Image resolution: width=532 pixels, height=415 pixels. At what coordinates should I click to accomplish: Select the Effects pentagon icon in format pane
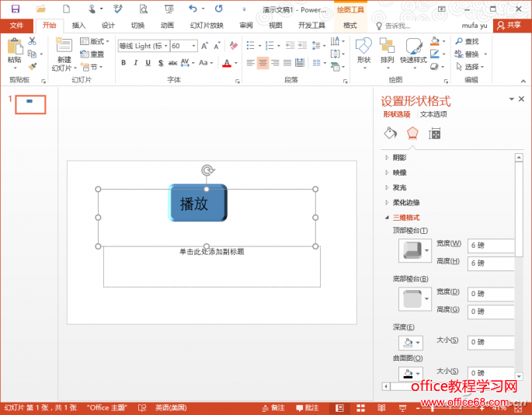tap(412, 133)
